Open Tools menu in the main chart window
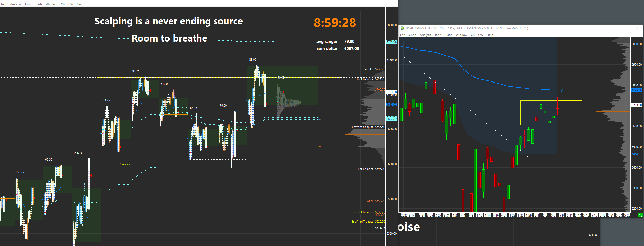The image size is (644, 246). (x=28, y=4)
